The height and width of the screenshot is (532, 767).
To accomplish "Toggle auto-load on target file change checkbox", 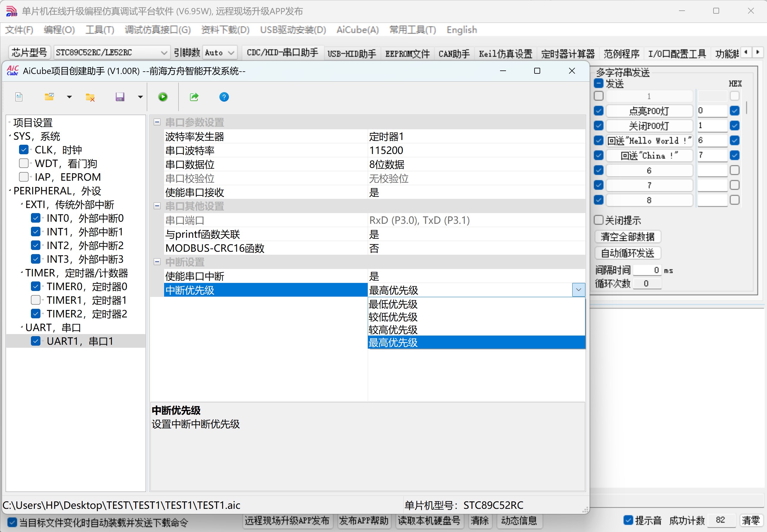I will pos(12,522).
